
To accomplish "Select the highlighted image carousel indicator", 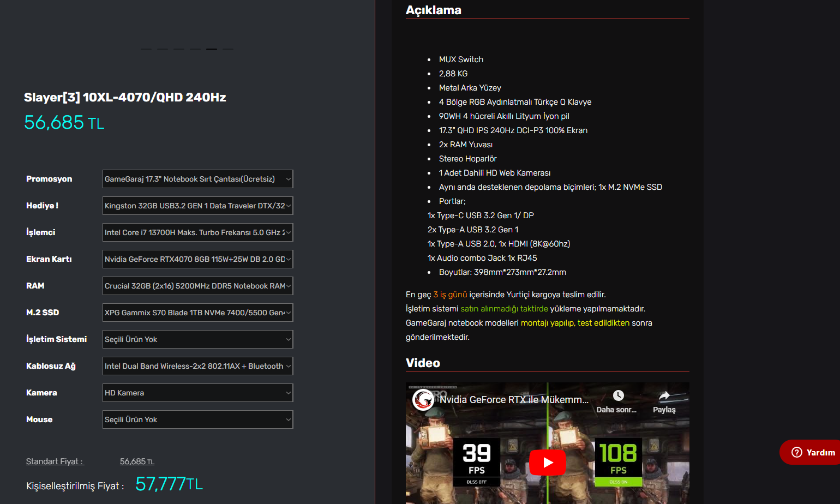I will 212,49.
